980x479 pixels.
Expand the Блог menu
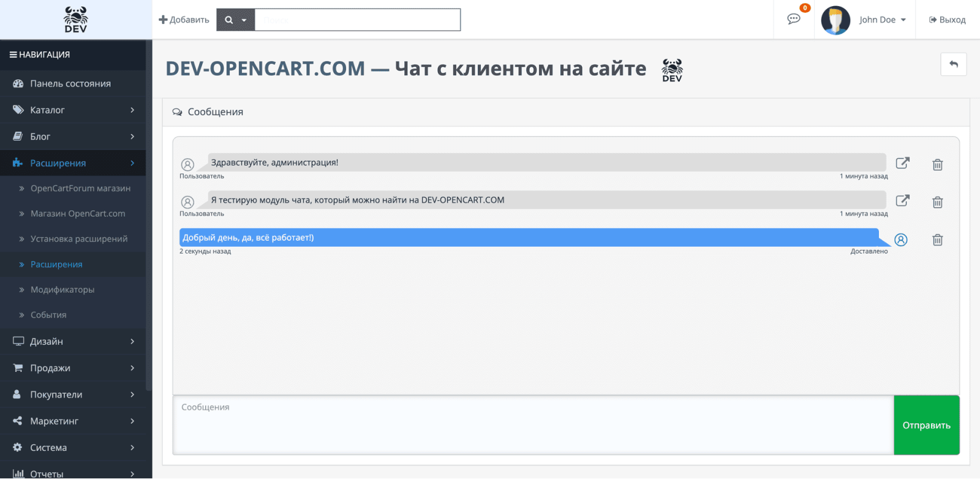pyautogui.click(x=73, y=136)
